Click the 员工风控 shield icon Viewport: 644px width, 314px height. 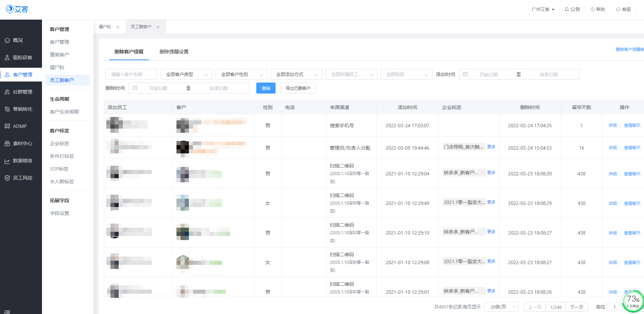point(7,178)
